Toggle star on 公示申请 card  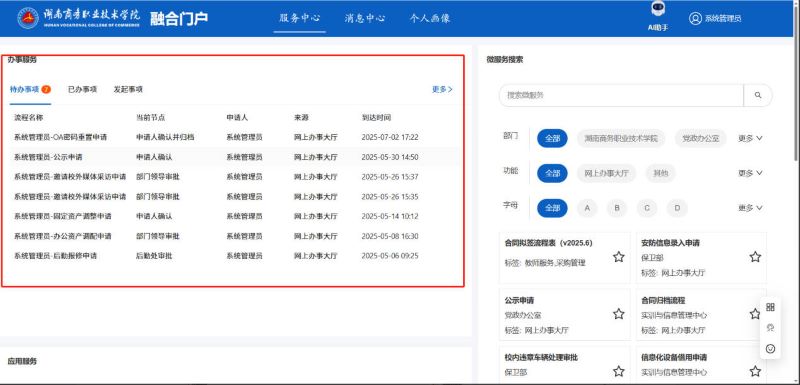618,314
